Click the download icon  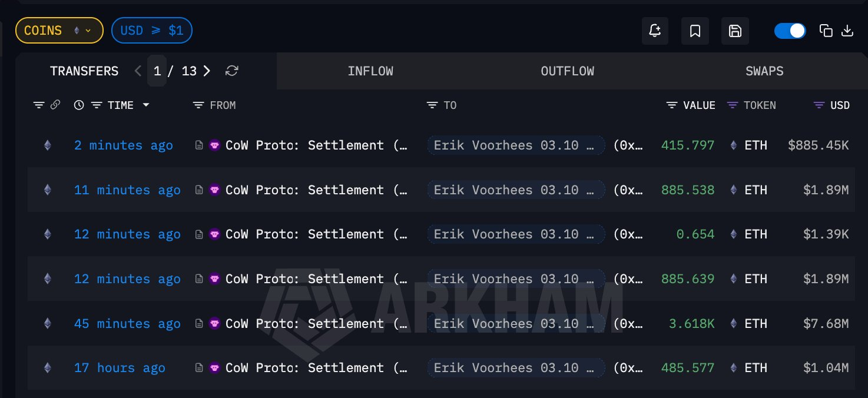(847, 31)
